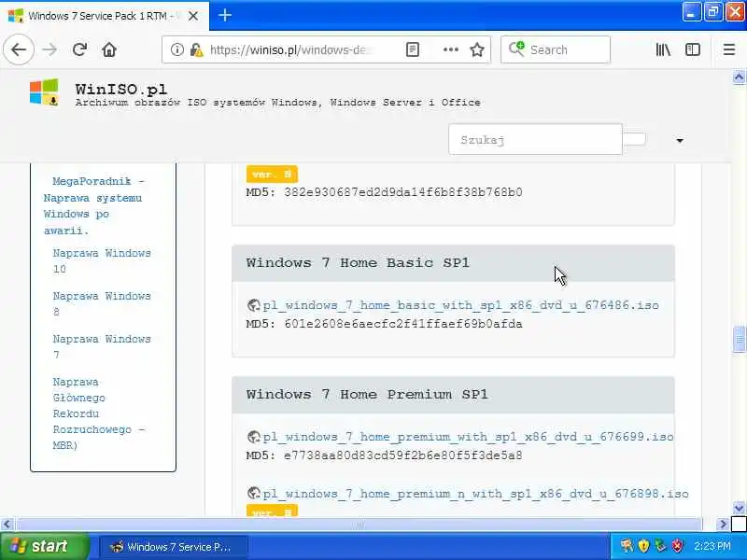Select Windows 7 Service P... taskbar button

pos(174,547)
